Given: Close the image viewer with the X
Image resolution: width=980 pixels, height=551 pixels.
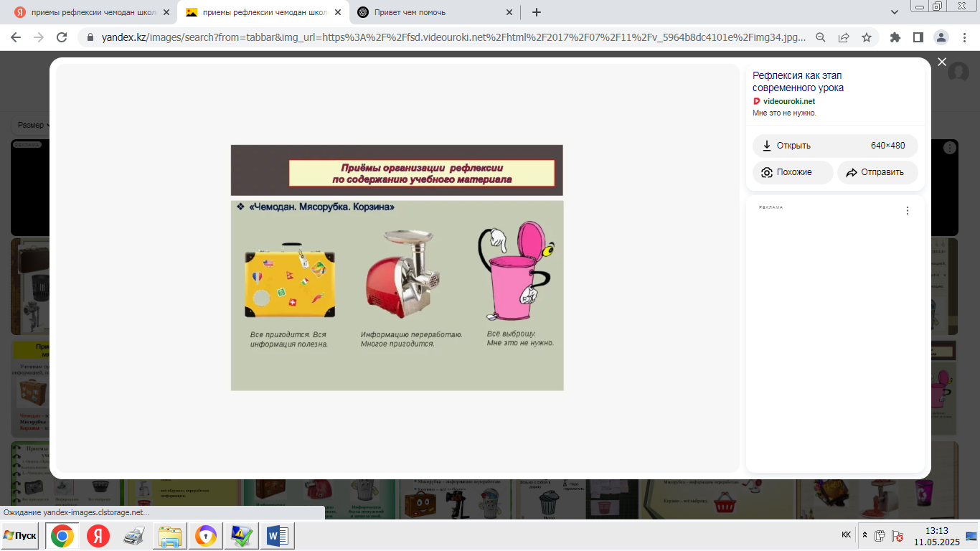Looking at the screenshot, I should coord(942,62).
